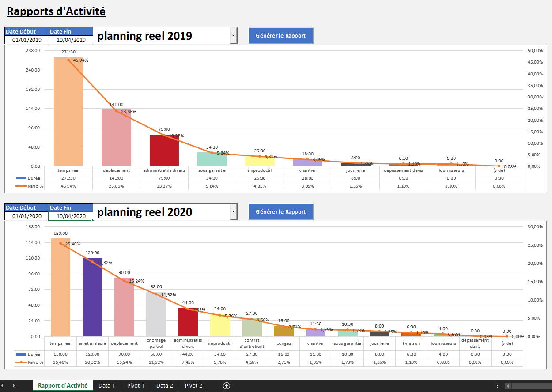The width and height of the screenshot is (552, 392).
Task: Select the temps reel bar in 2019 chart
Action: click(x=68, y=111)
